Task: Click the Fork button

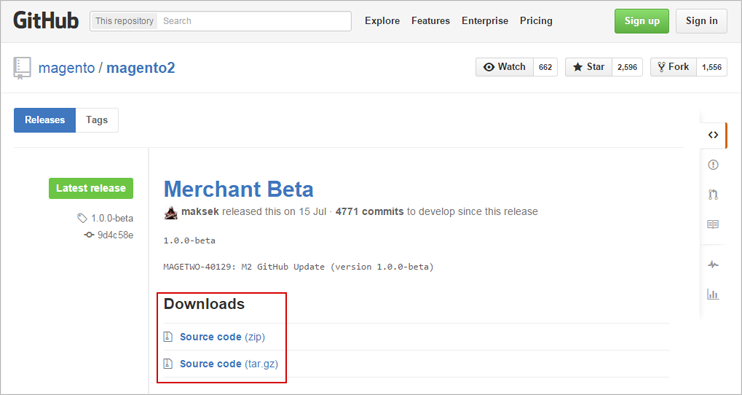Action: [673, 67]
